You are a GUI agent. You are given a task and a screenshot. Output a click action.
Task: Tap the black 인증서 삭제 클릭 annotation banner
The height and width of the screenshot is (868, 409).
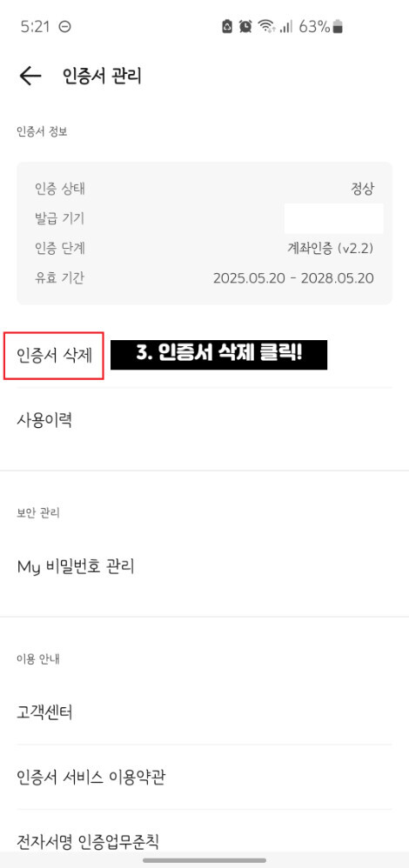click(x=219, y=355)
